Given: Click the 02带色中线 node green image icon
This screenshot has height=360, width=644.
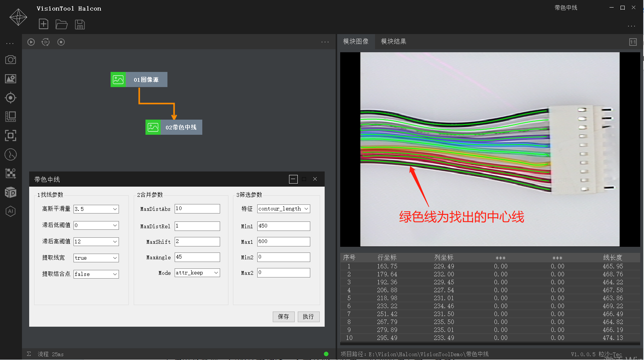Looking at the screenshot, I should pos(153,127).
